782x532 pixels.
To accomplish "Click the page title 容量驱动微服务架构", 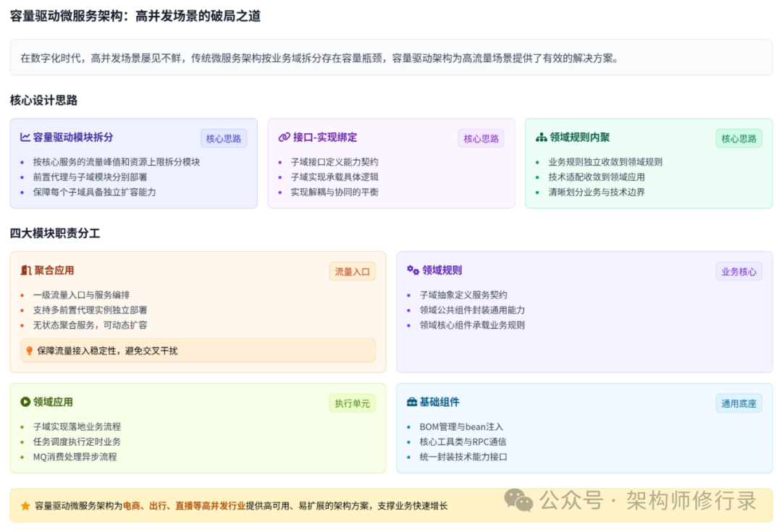I will pyautogui.click(x=135, y=16).
